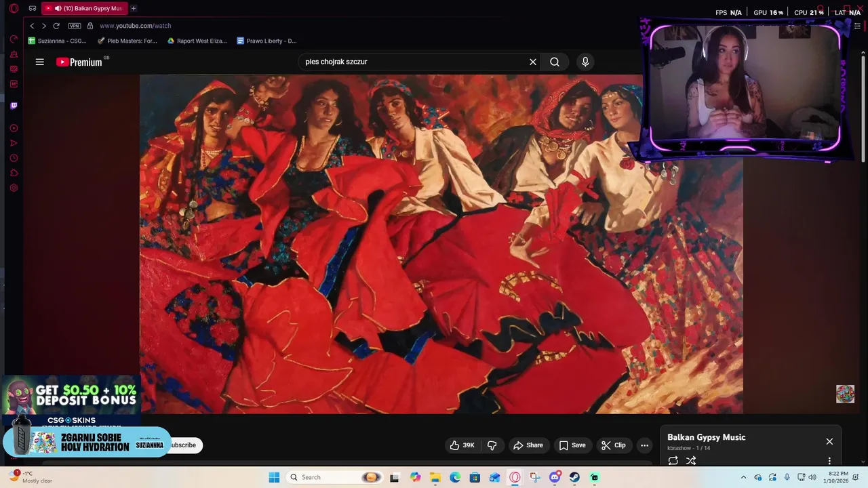Click the Clip button

[x=614, y=445]
